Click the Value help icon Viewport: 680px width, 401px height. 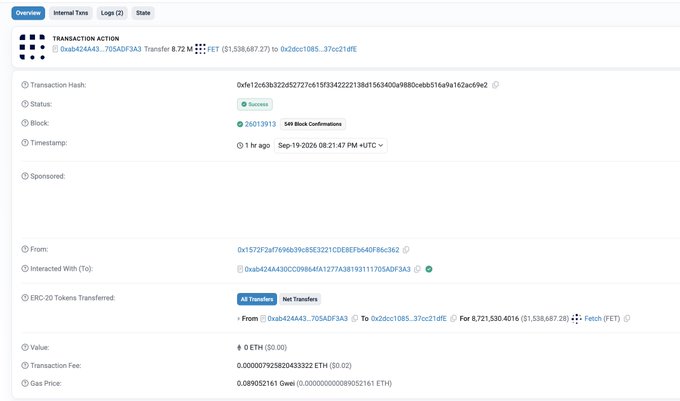[25, 347]
